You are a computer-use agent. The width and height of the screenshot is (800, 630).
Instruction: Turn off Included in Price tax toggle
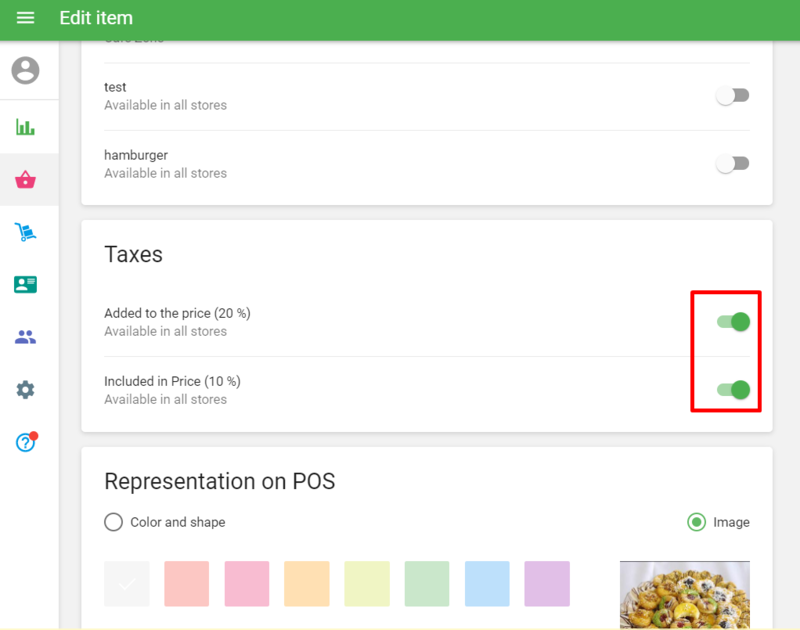pyautogui.click(x=733, y=390)
